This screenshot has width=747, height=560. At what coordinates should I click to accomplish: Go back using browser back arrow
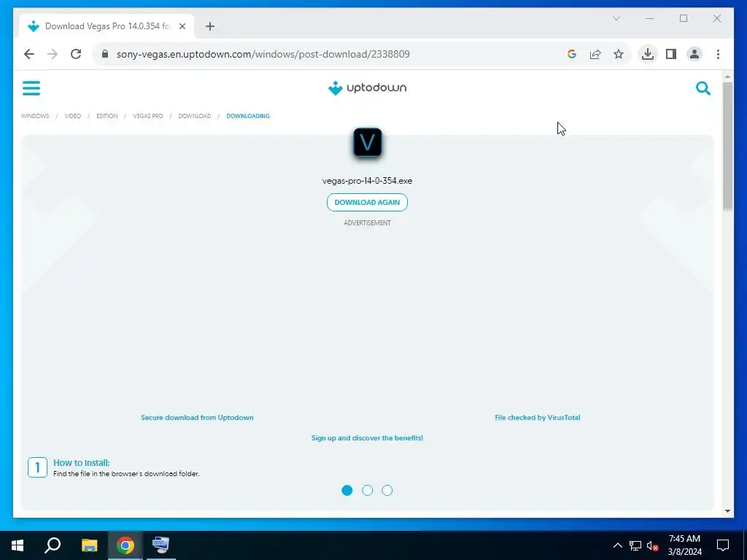click(29, 54)
